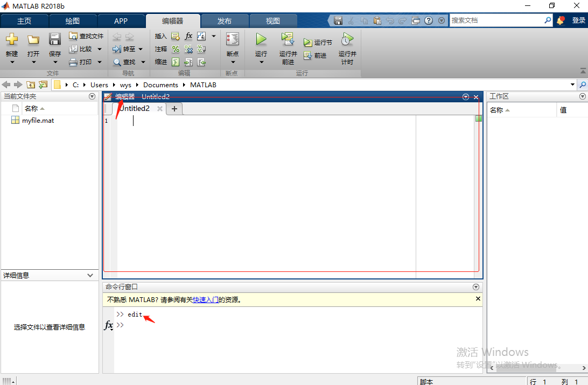
Task: Click the Breakpoints (断点) icon
Action: click(x=233, y=39)
